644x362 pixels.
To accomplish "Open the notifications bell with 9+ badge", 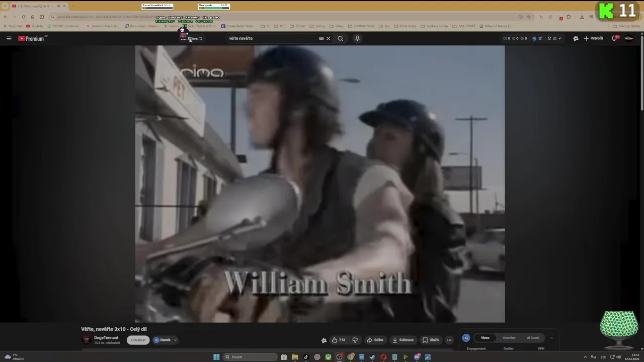I will pos(615,38).
